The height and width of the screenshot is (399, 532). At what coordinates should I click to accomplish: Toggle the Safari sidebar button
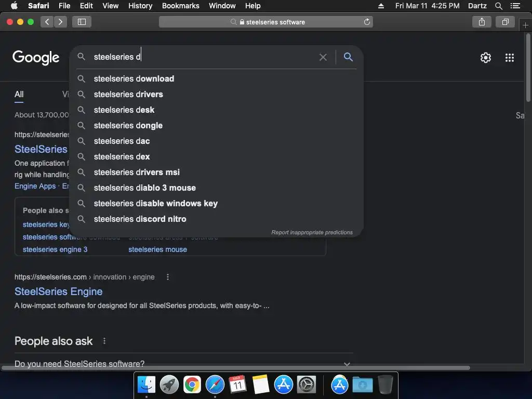(x=82, y=22)
